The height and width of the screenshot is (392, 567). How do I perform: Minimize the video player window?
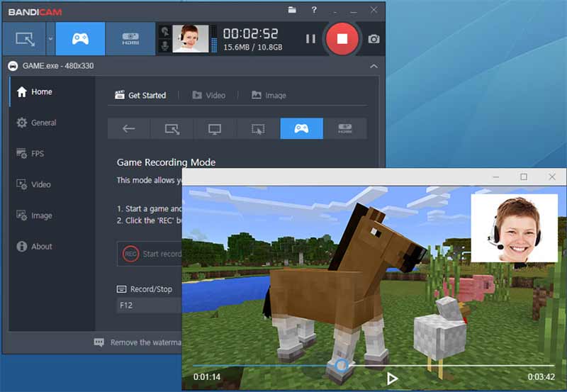pyautogui.click(x=495, y=177)
